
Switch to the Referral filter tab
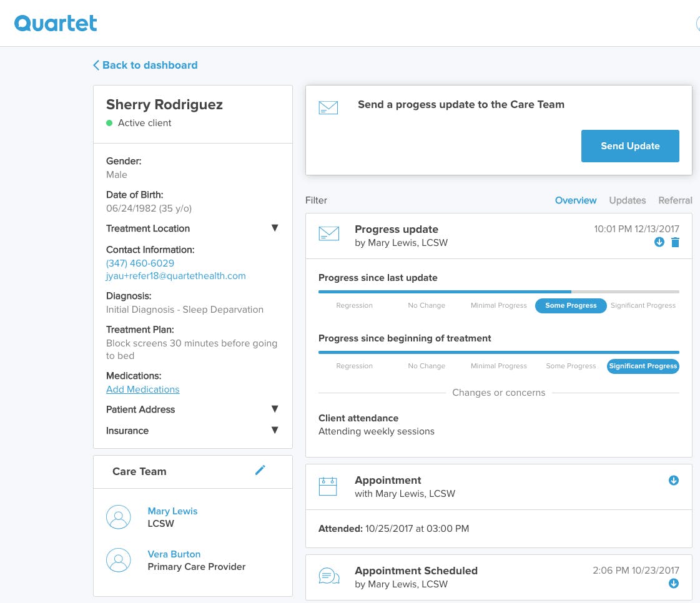(x=675, y=200)
